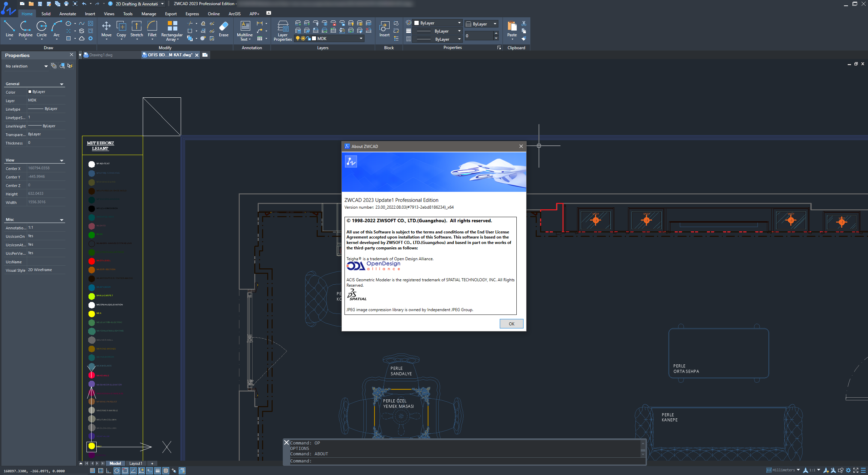Click the Color ByLayer swatch in Properties panel
Image resolution: width=868 pixels, height=475 pixels.
pyautogui.click(x=30, y=92)
